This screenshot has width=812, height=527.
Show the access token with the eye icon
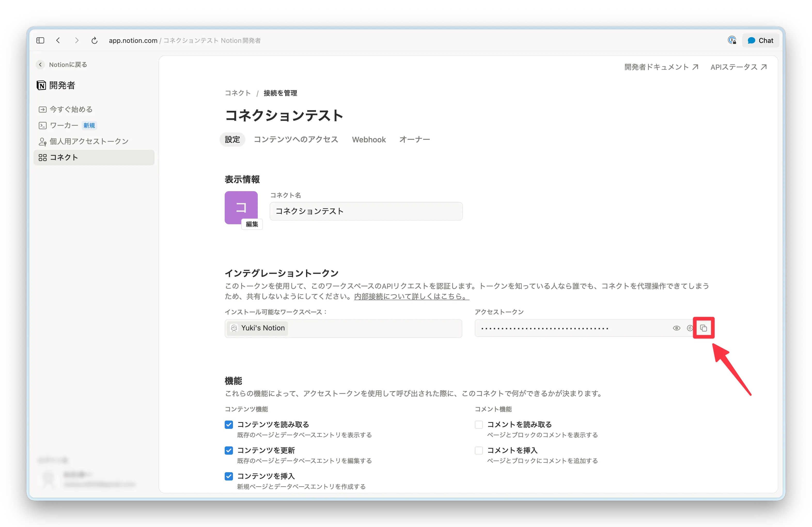(676, 328)
